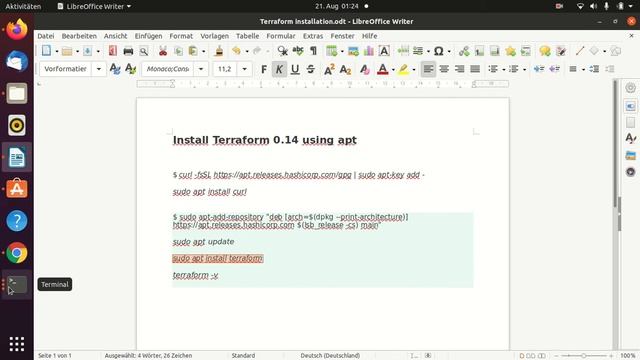The width and height of the screenshot is (640, 360).
Task: Expand line spacing dropdown arrow
Action: click(x=583, y=69)
